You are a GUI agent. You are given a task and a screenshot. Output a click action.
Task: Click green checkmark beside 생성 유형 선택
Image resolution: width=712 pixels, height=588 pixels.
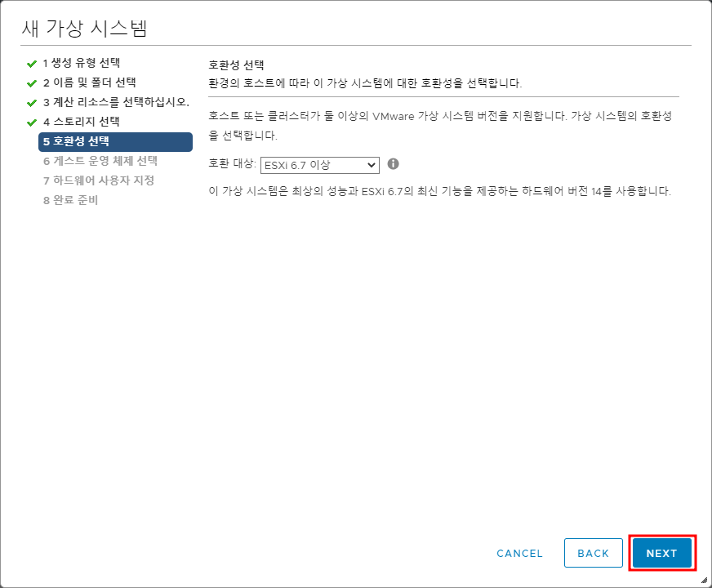[32, 64]
